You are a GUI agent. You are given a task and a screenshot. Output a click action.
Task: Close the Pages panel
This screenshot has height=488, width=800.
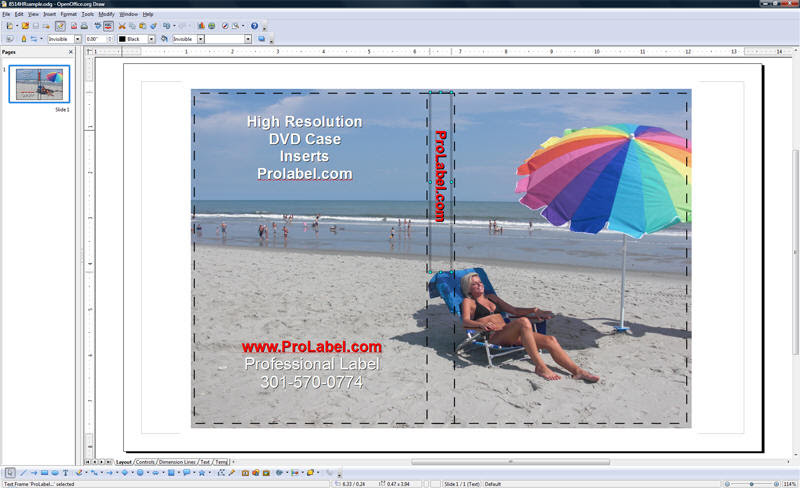(71, 52)
